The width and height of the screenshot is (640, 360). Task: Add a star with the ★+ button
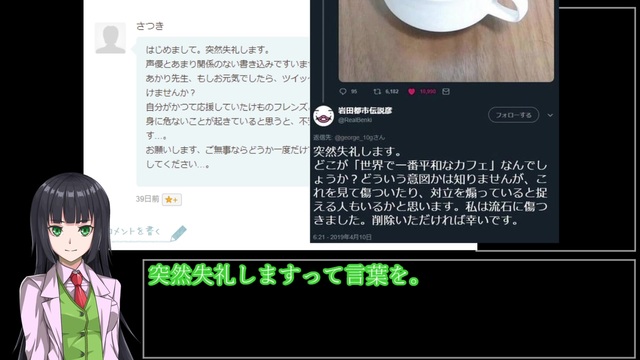[171, 200]
